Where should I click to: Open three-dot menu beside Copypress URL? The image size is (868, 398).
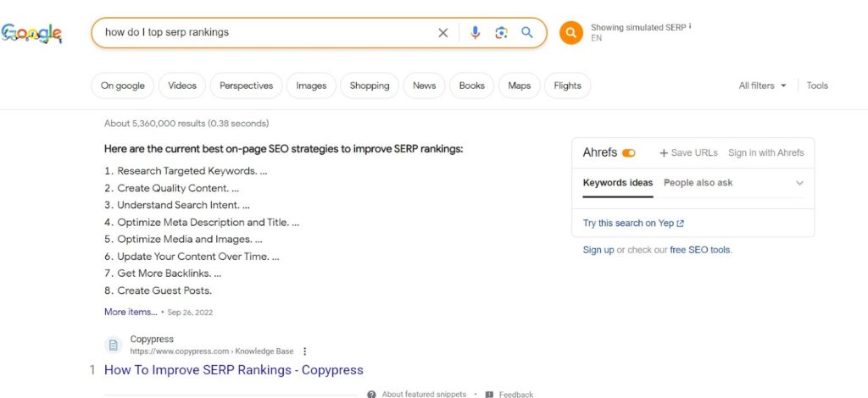click(x=304, y=351)
